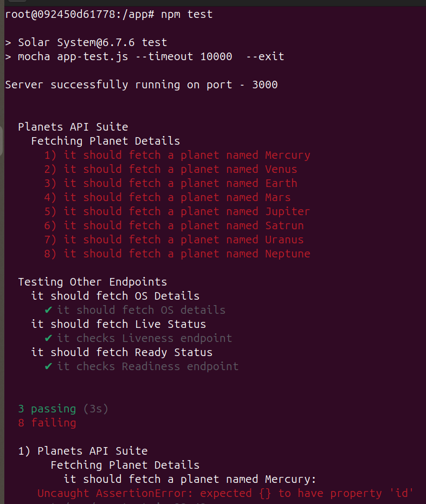Select the failing Venus test line

coord(171,169)
